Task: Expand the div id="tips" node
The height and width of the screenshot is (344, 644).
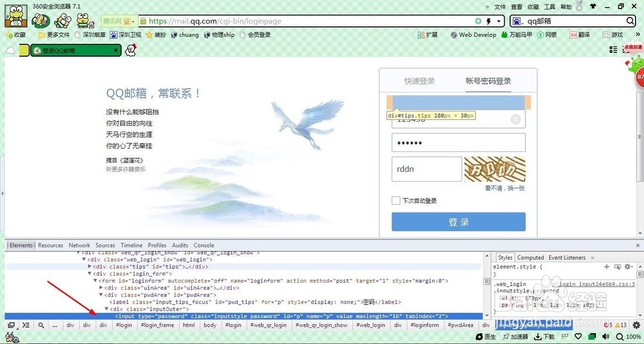Action: (90, 267)
